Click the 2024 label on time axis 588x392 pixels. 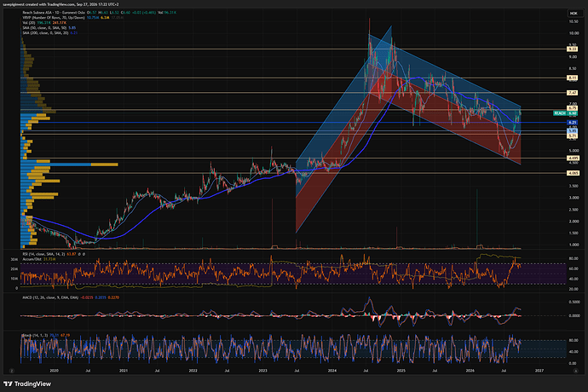[x=331, y=371]
